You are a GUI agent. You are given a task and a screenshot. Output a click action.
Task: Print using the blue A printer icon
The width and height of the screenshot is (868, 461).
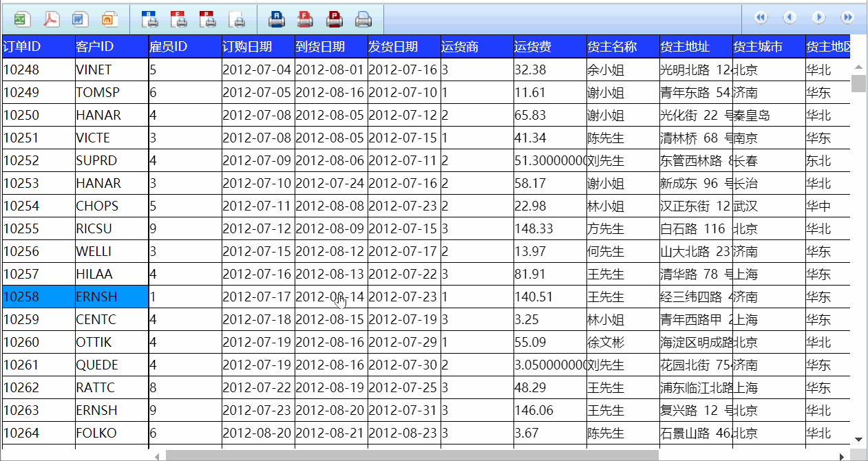tap(277, 19)
